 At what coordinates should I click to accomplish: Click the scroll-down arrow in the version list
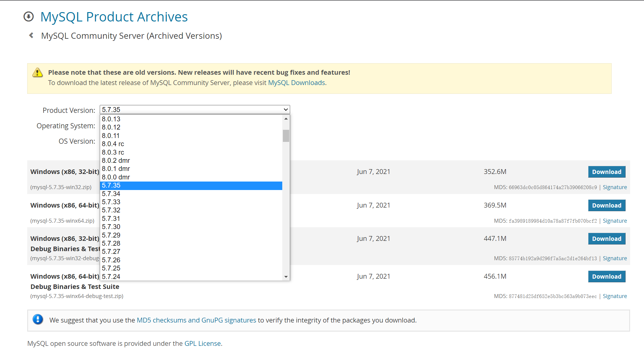click(285, 276)
